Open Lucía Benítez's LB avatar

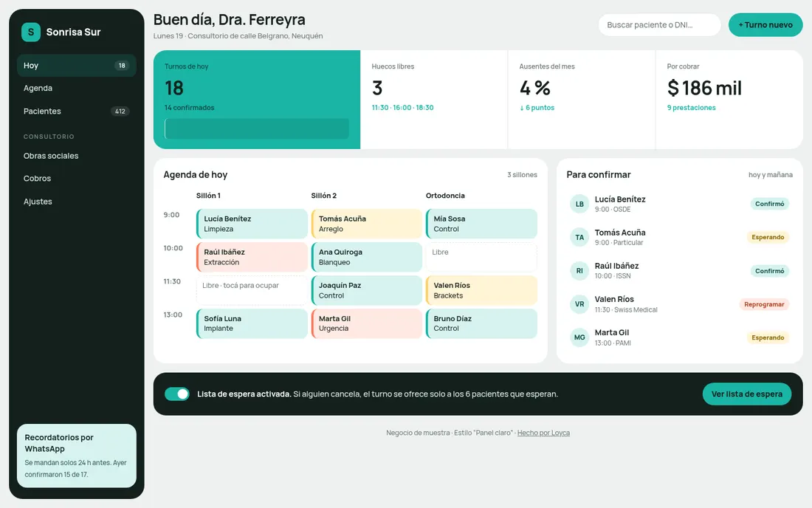click(x=579, y=204)
